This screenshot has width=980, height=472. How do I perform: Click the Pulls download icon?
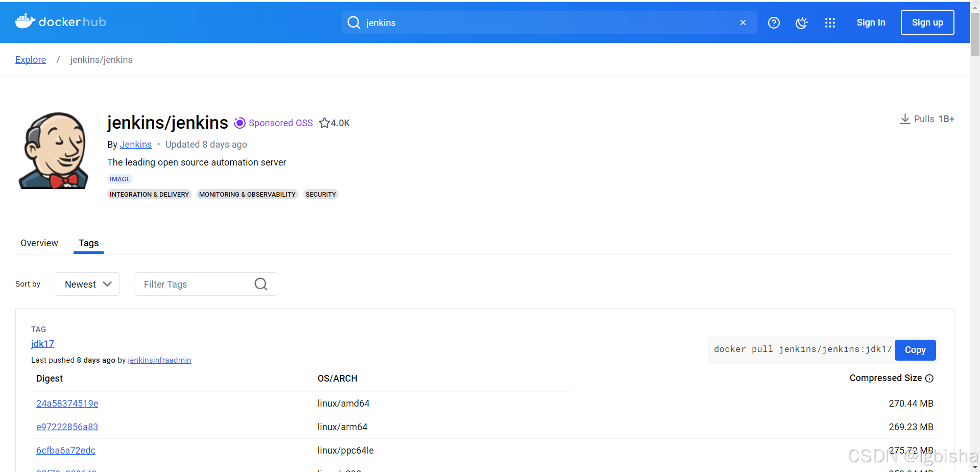pos(905,119)
